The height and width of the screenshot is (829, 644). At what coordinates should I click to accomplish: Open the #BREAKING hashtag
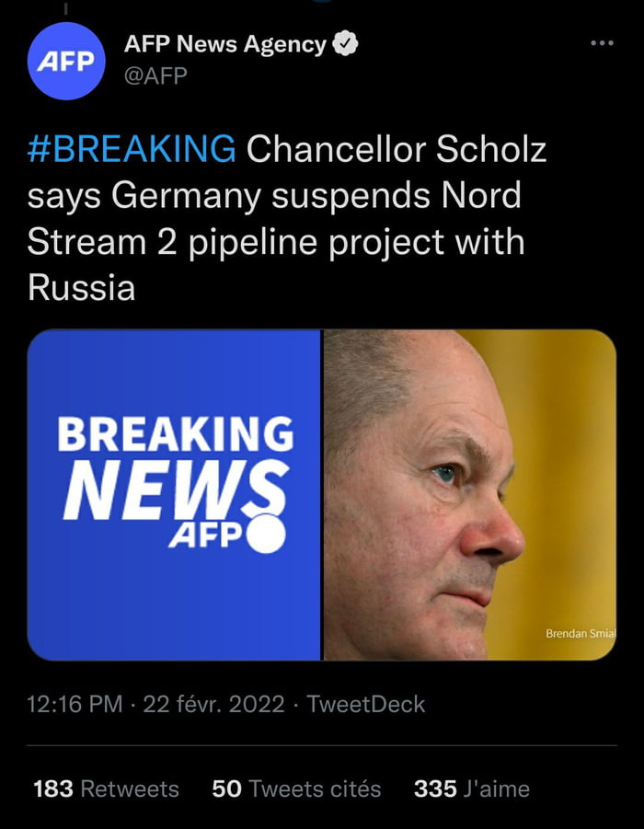[x=131, y=148]
